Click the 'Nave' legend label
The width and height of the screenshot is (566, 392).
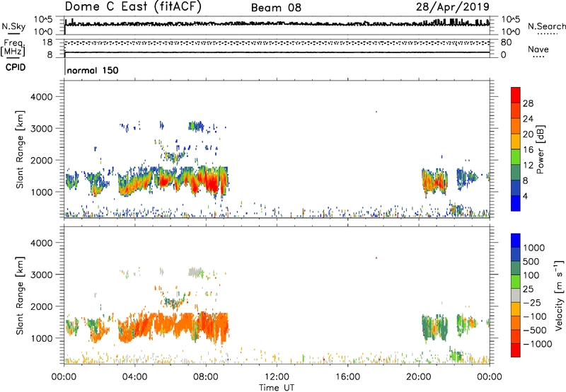[x=538, y=50]
